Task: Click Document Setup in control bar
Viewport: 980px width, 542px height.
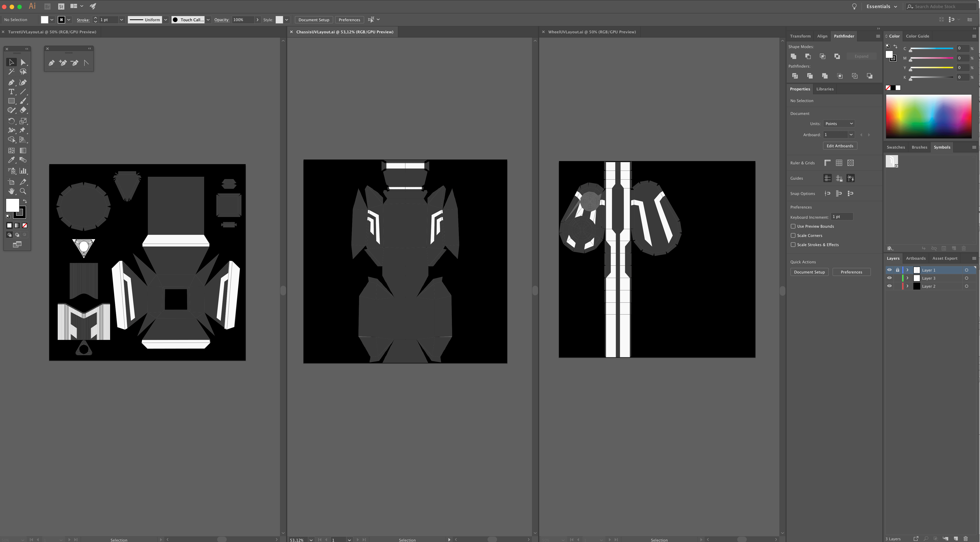Action: click(313, 20)
